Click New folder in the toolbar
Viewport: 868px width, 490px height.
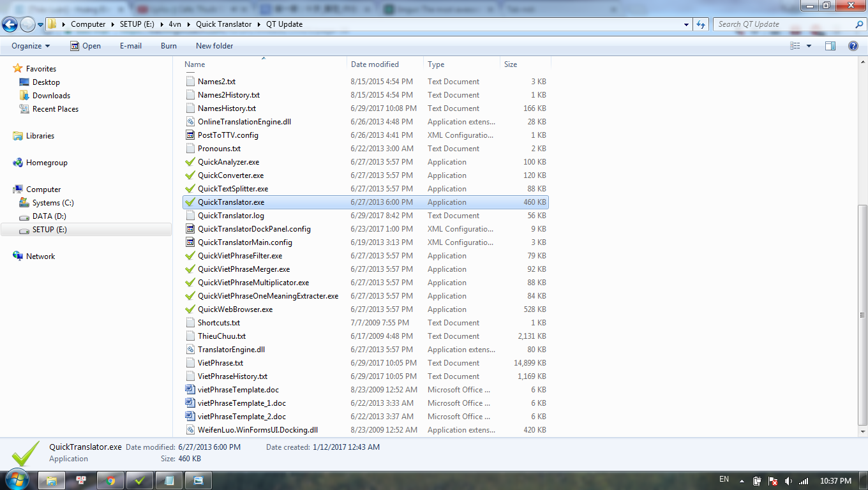coord(214,46)
